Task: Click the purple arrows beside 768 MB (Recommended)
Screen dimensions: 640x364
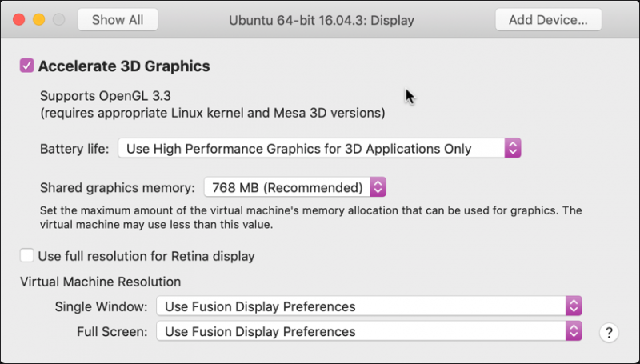Action: pos(378,188)
